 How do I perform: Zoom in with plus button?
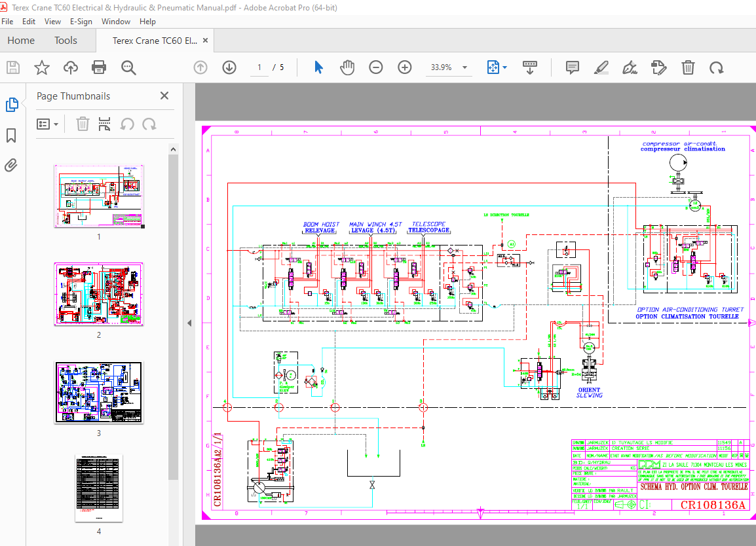404,67
